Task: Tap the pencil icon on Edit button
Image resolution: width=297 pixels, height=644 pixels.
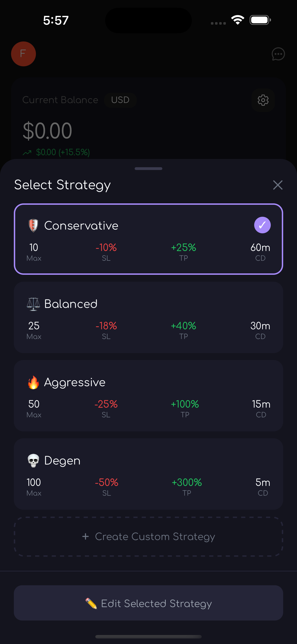Action: pyautogui.click(x=91, y=603)
